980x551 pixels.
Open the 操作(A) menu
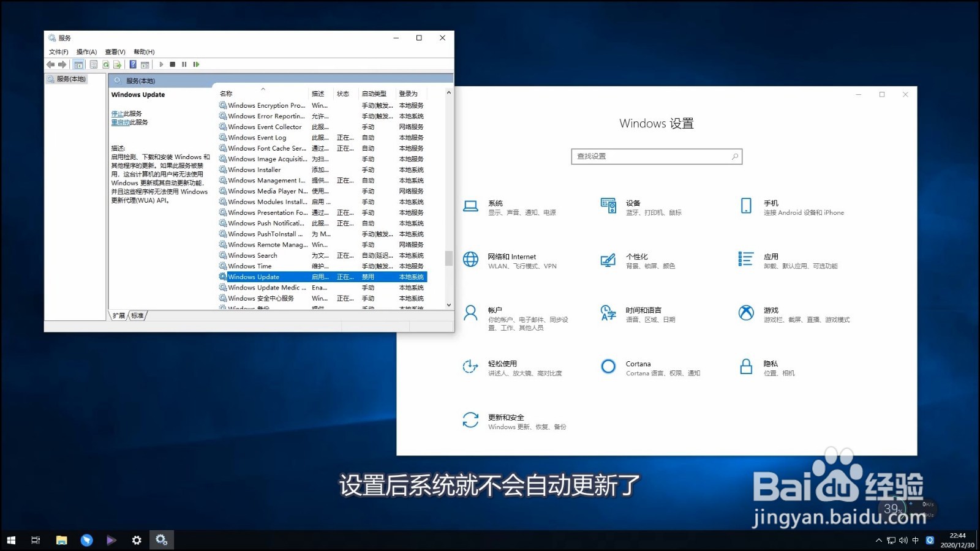[86, 51]
